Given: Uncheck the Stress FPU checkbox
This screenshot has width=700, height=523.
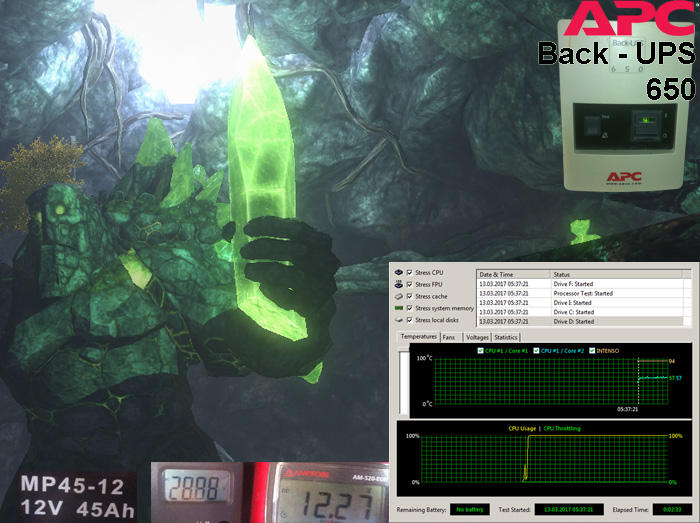Looking at the screenshot, I should tap(409, 284).
